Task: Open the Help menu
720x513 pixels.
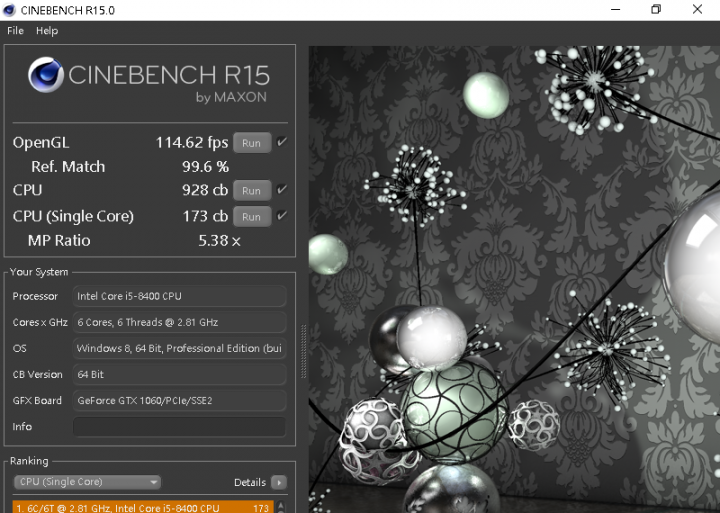Action: pos(47,31)
